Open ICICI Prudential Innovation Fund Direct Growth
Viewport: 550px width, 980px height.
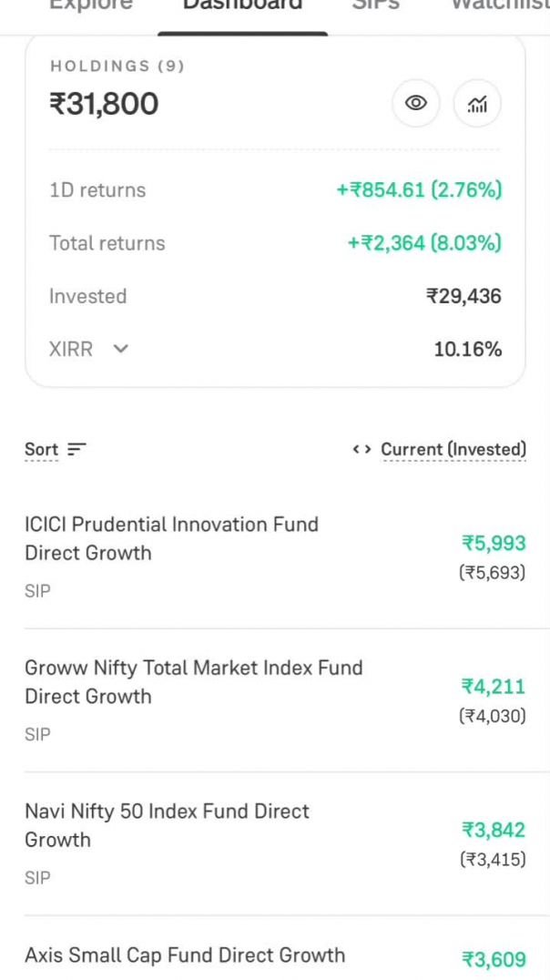click(171, 539)
